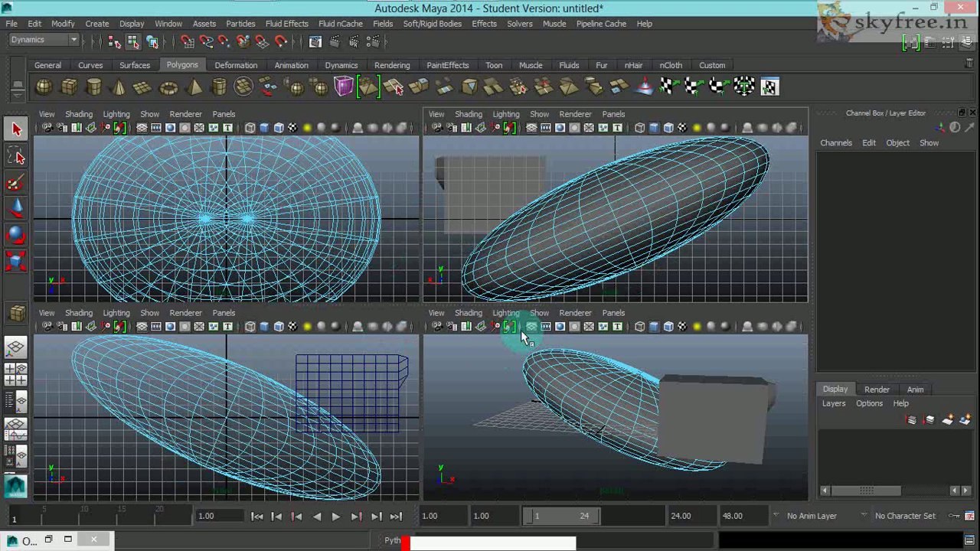Play the animation forwards
The height and width of the screenshot is (551, 980).
pos(336,517)
